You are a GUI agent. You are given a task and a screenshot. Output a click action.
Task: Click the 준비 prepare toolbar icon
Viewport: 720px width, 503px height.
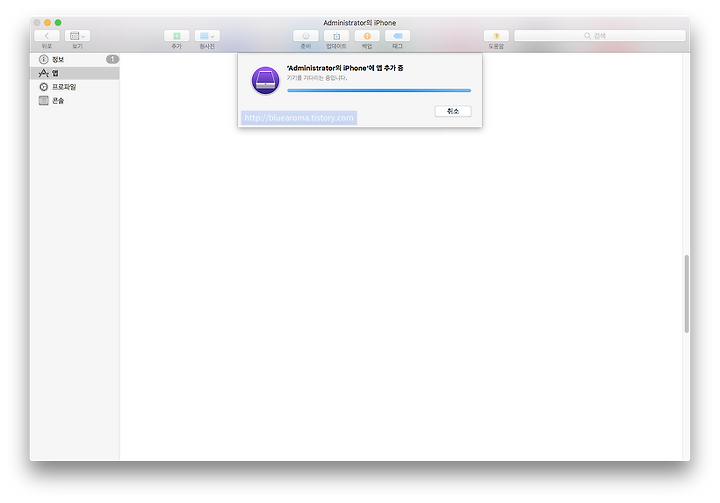click(306, 36)
